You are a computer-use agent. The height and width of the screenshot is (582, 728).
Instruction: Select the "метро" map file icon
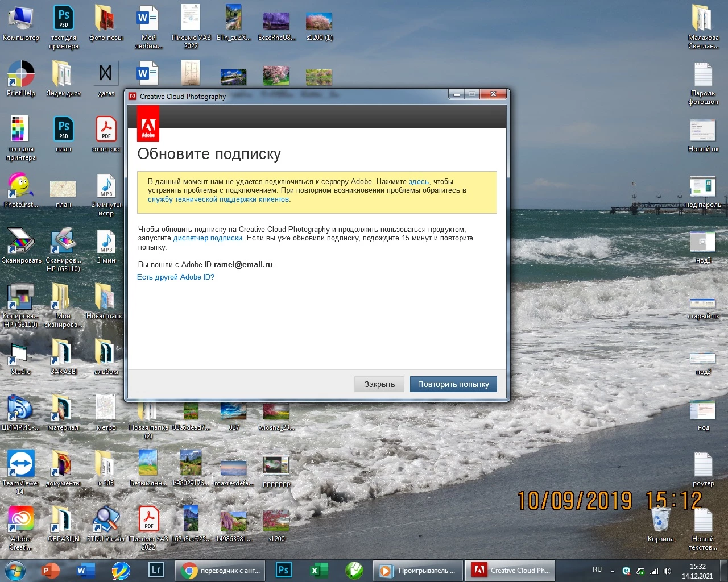coord(106,413)
